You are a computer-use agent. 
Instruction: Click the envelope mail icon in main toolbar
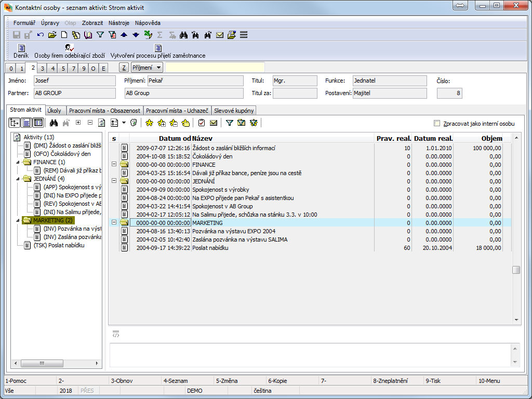pyautogui.click(x=220, y=35)
